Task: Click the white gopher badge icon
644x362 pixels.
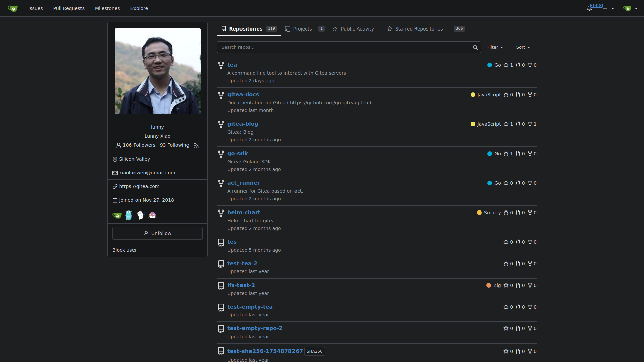Action: click(141, 215)
